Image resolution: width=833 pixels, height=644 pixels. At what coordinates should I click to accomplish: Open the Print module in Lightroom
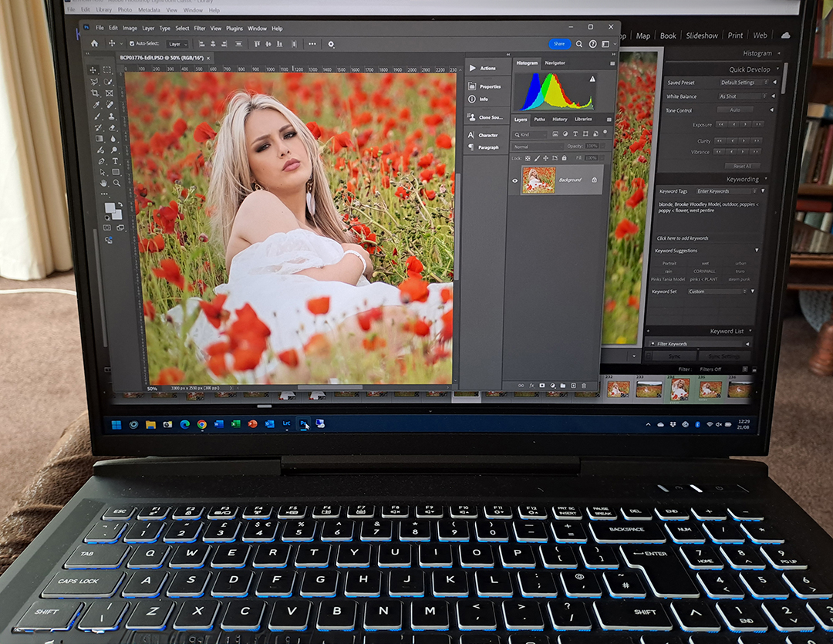point(735,35)
